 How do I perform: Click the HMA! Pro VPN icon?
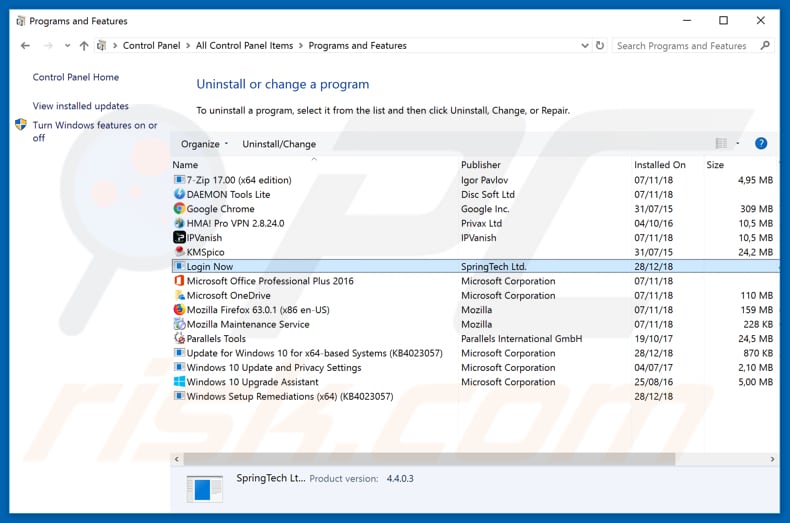tap(179, 223)
